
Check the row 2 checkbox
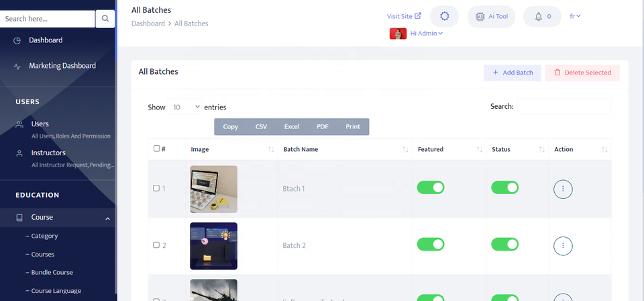pyautogui.click(x=156, y=245)
